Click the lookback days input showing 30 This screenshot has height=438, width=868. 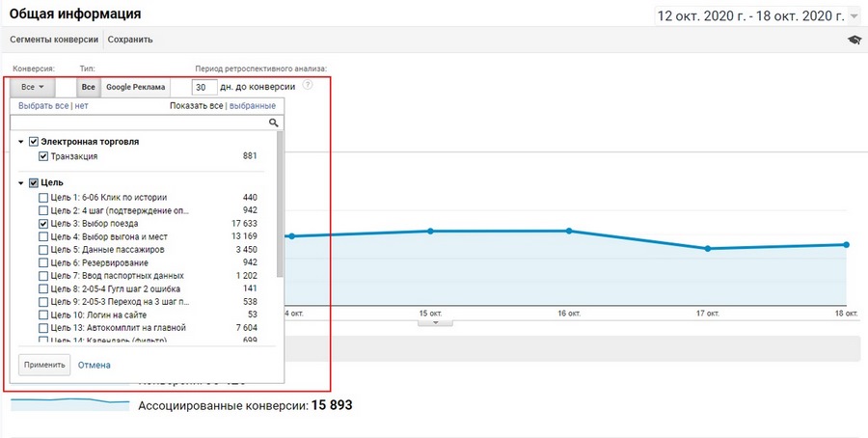tap(204, 87)
